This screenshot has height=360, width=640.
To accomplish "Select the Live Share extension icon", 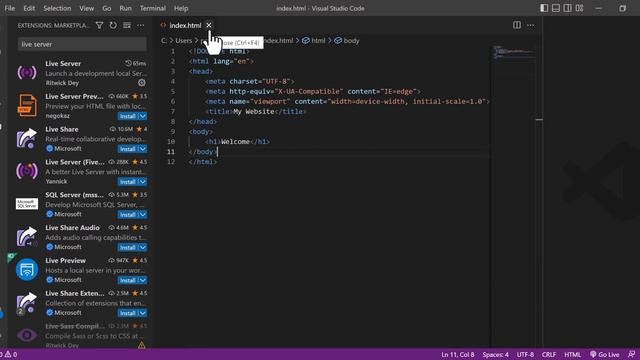I will [27, 138].
